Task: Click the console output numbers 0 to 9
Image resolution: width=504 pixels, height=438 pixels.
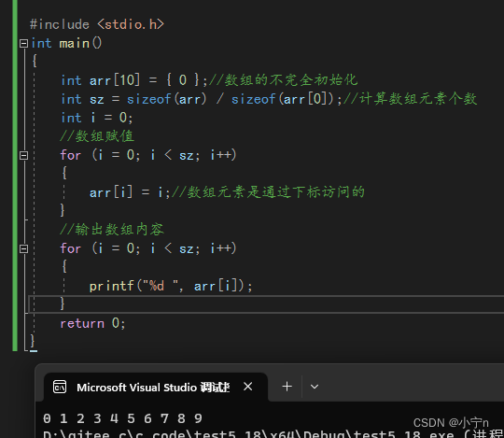Action: [122, 418]
